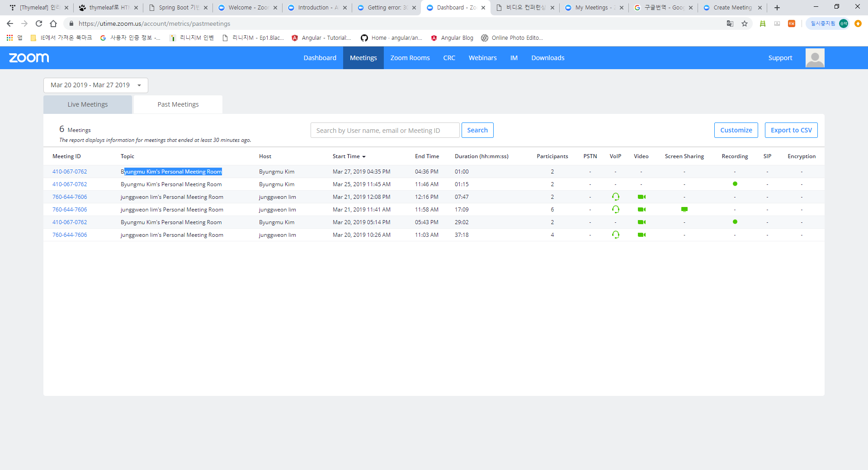
Task: Open a new browser tab with the plus icon
Action: point(777,8)
